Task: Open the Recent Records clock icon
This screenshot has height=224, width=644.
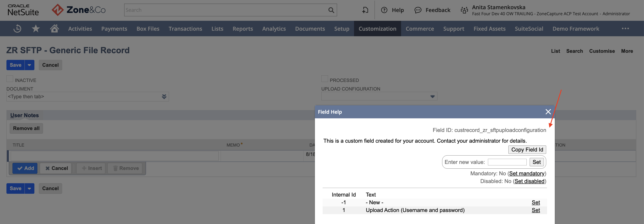Action: [x=17, y=29]
